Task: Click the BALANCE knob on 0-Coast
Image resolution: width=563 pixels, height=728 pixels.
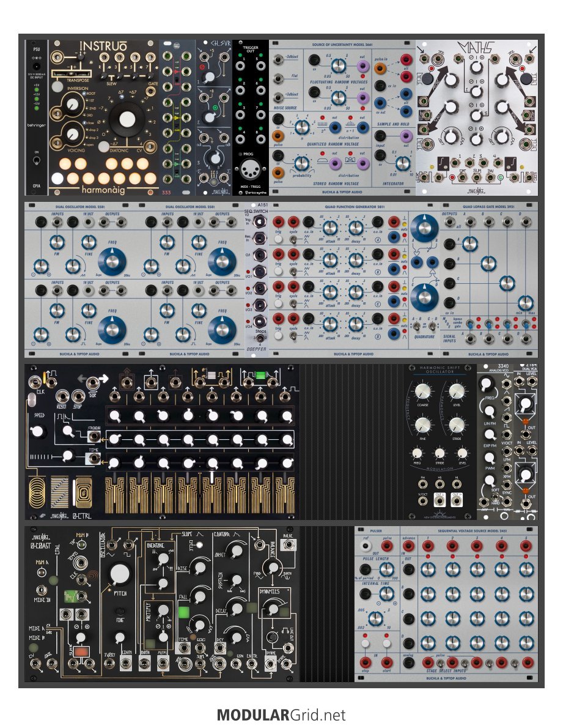Action: [274, 567]
